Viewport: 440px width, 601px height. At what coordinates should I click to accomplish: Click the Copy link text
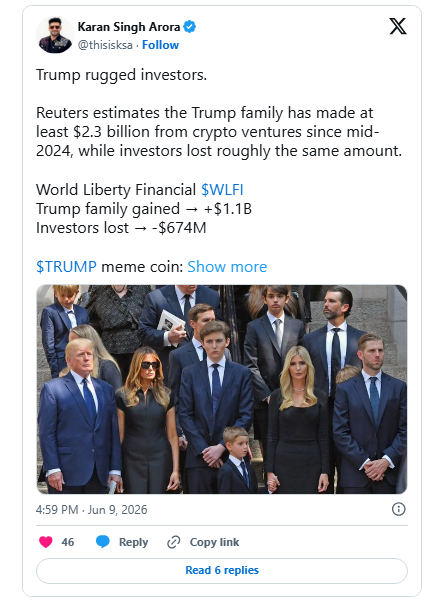(214, 542)
